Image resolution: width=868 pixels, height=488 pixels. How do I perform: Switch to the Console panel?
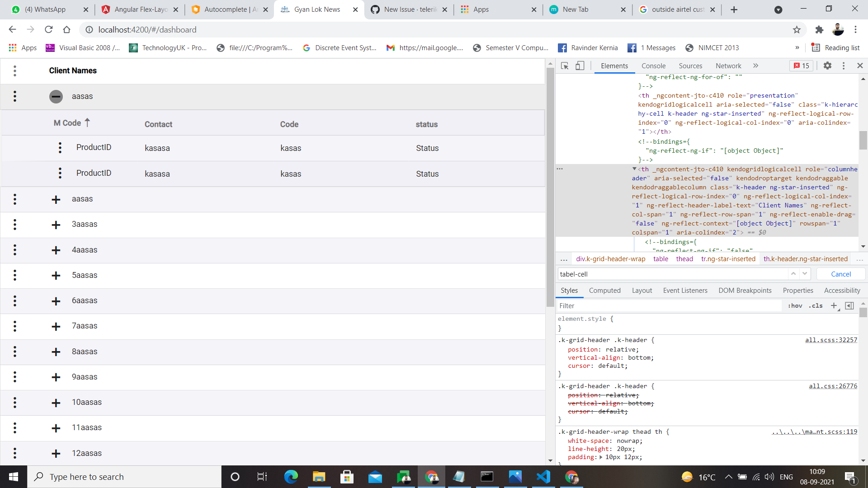(653, 66)
